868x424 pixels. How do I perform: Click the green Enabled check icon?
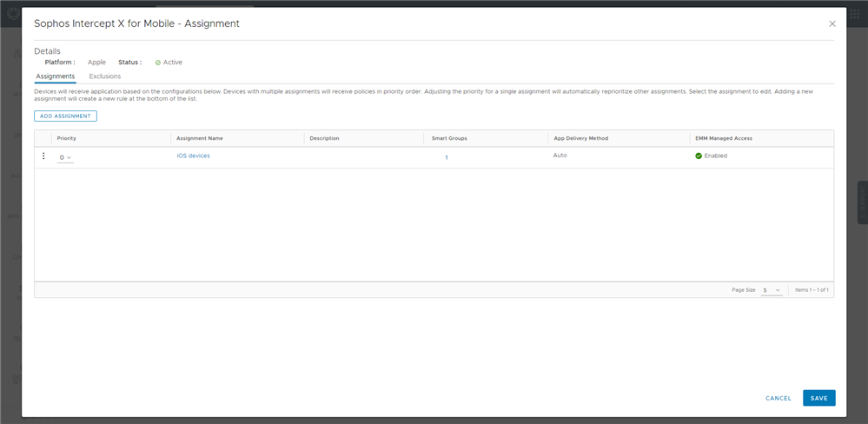tap(699, 156)
